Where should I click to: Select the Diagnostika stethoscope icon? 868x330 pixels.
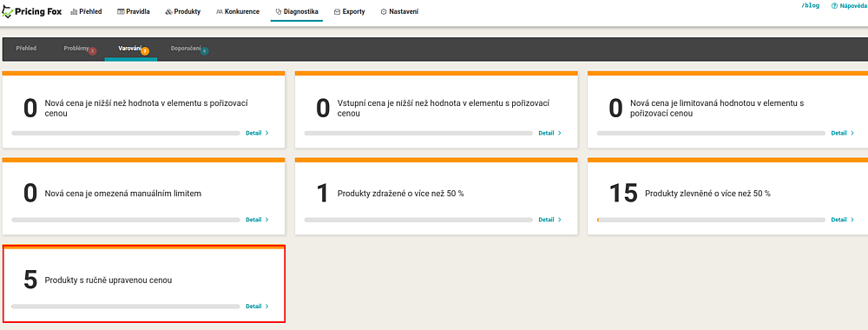(279, 11)
